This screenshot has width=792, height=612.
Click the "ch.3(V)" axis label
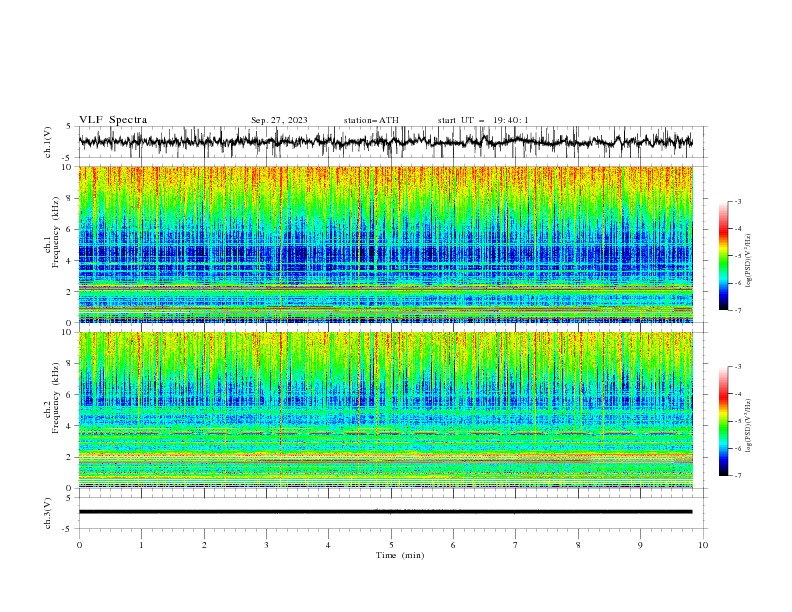click(47, 513)
